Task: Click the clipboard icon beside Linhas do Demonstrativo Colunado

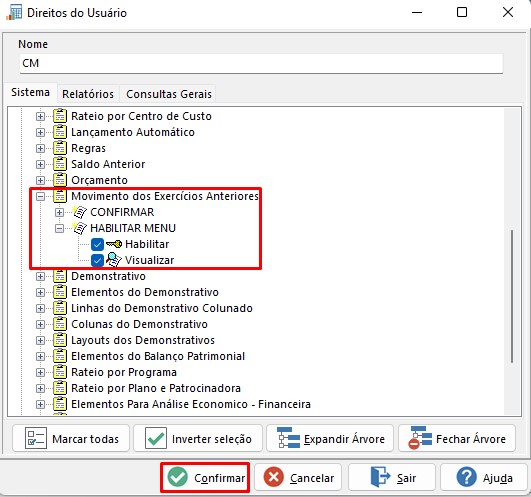Action: [60, 308]
